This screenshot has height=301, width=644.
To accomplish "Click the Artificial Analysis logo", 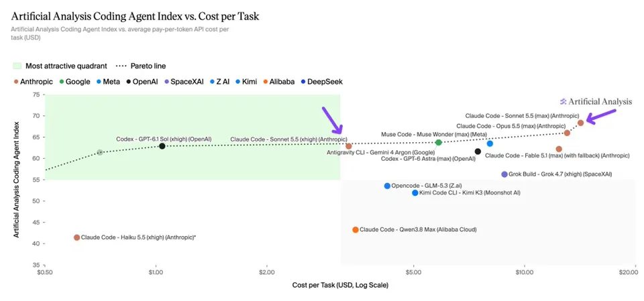I will click(596, 102).
